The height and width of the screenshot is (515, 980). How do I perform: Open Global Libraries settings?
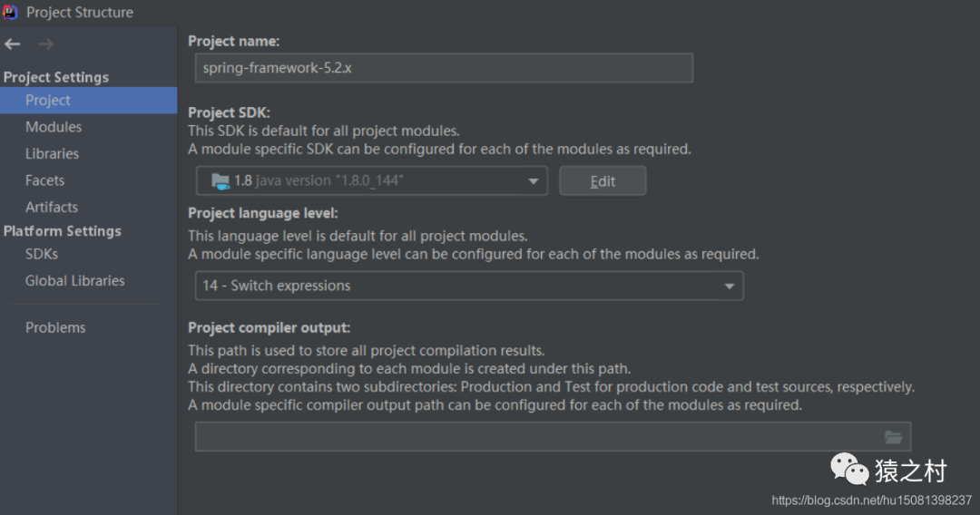coord(75,281)
